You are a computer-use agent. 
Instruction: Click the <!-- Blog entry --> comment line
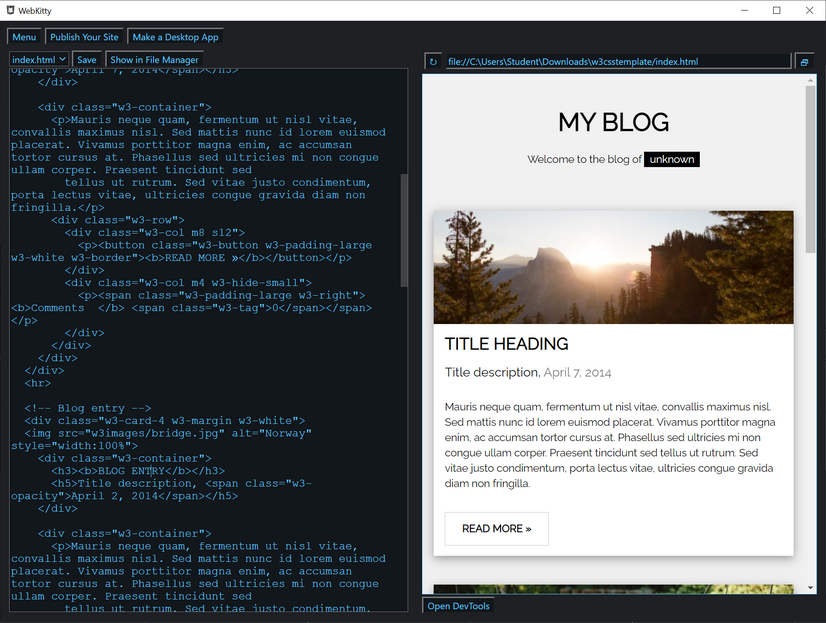coord(88,408)
